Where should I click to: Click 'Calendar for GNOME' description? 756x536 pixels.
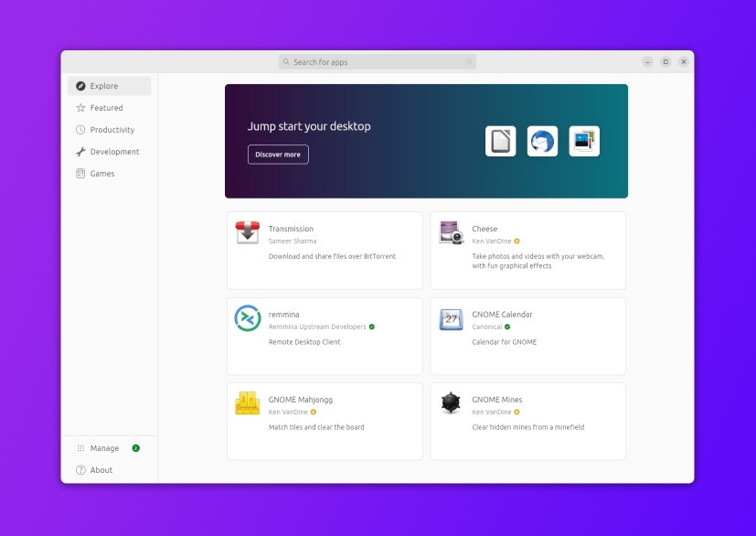click(505, 342)
